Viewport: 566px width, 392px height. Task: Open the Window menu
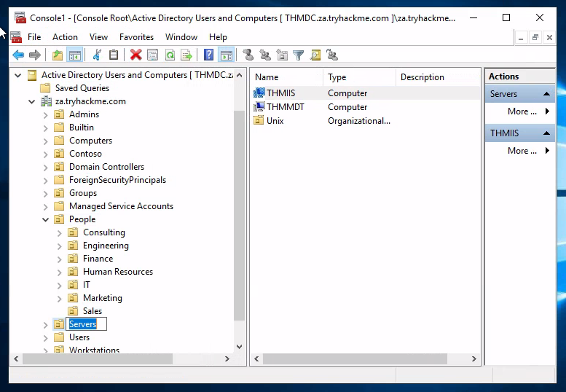[181, 37]
